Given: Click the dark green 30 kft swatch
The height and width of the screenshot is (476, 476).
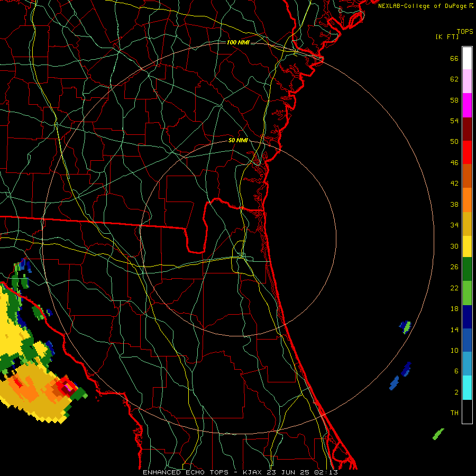Looking at the screenshot, I should pyautogui.click(x=467, y=269).
